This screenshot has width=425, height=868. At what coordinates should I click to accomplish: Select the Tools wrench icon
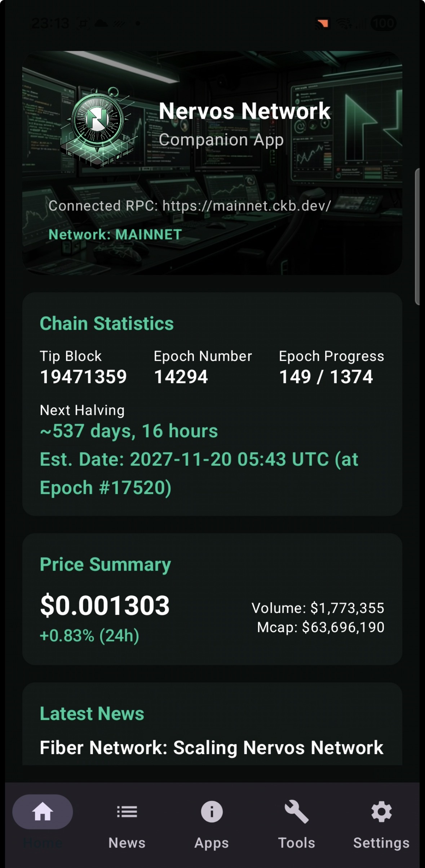tap(296, 812)
